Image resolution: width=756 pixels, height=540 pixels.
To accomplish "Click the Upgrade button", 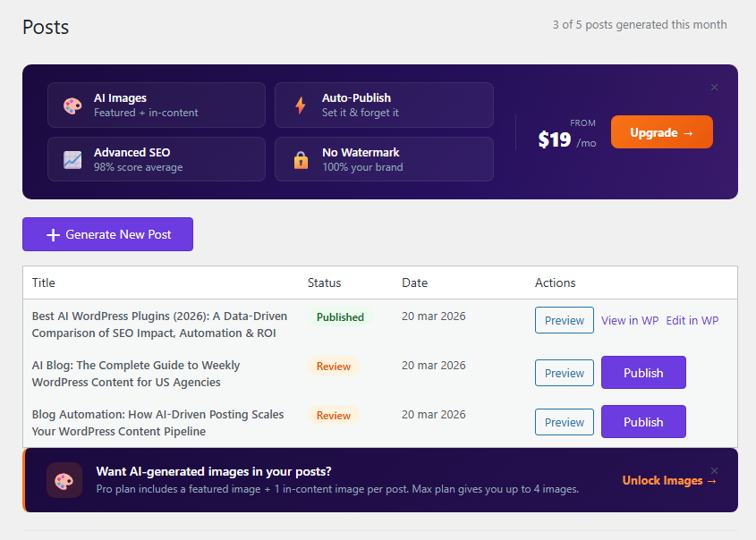I will click(661, 131).
